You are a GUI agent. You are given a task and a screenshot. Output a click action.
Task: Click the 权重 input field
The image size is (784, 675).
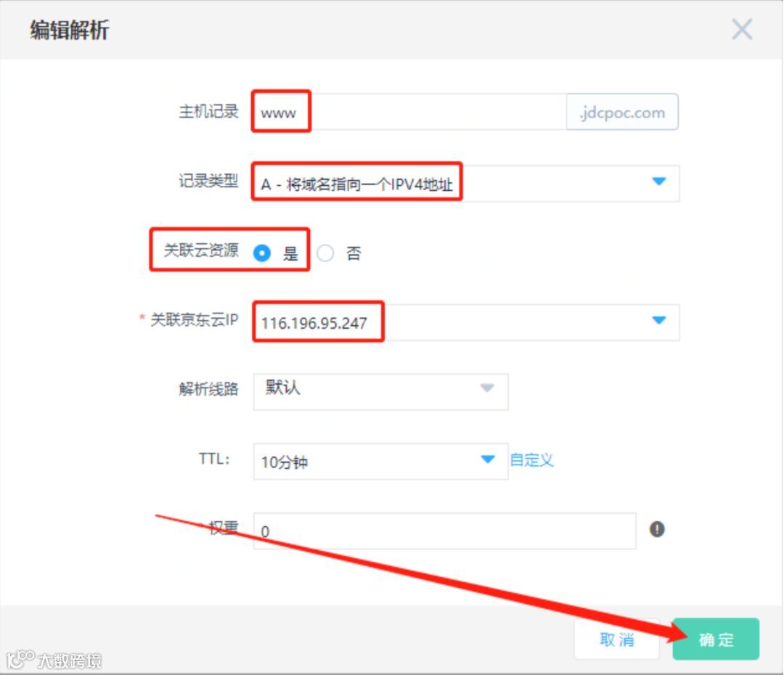[444, 531]
